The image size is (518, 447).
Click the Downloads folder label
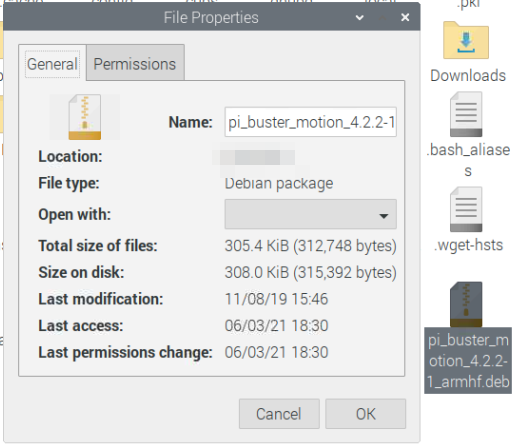(x=468, y=76)
